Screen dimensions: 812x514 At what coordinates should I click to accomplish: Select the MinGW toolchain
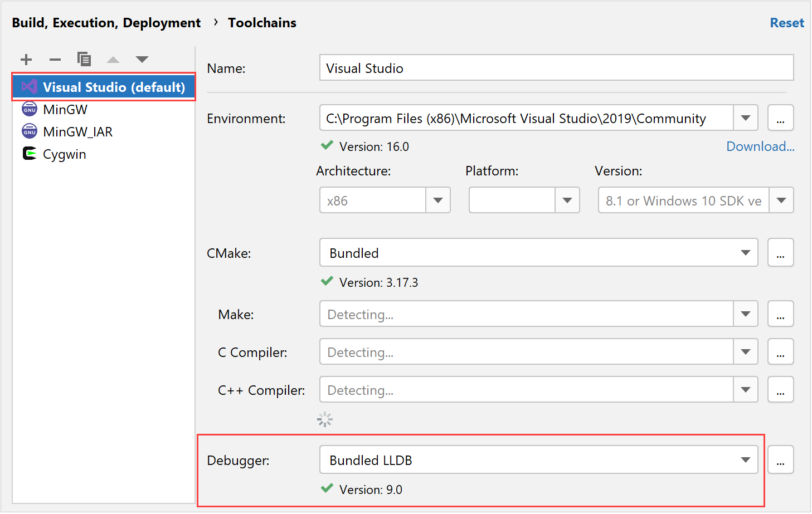(104, 110)
